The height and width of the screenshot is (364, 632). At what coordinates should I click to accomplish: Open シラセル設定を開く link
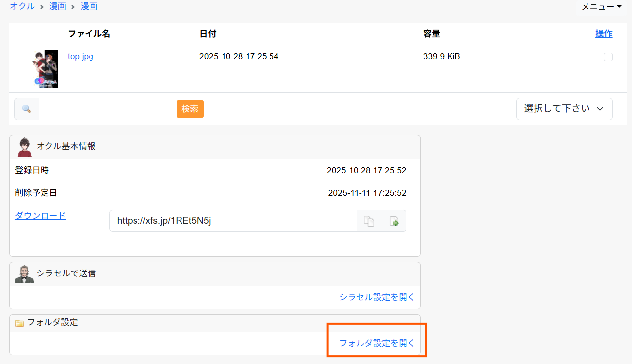pyautogui.click(x=377, y=297)
